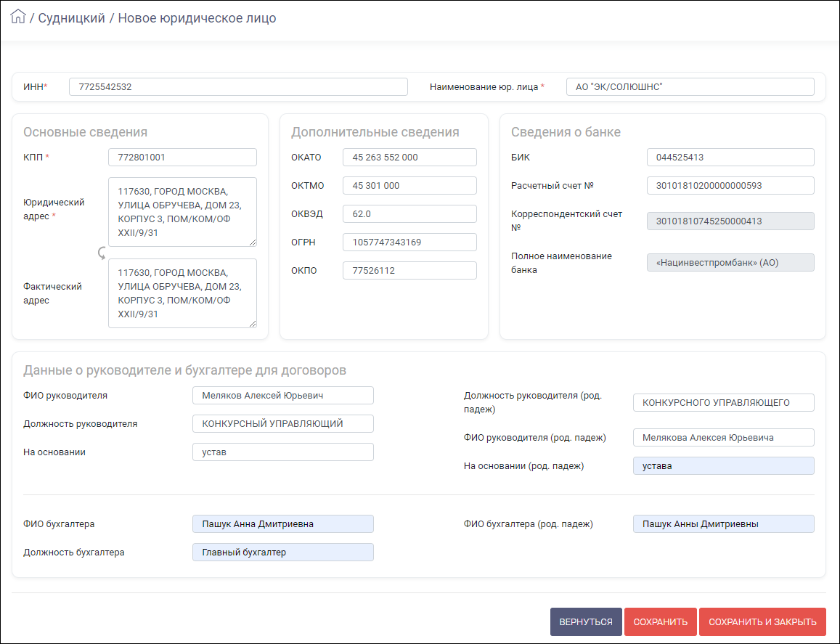Edit the Расчетный счет № field
This screenshot has height=644, width=840.
coord(730,186)
